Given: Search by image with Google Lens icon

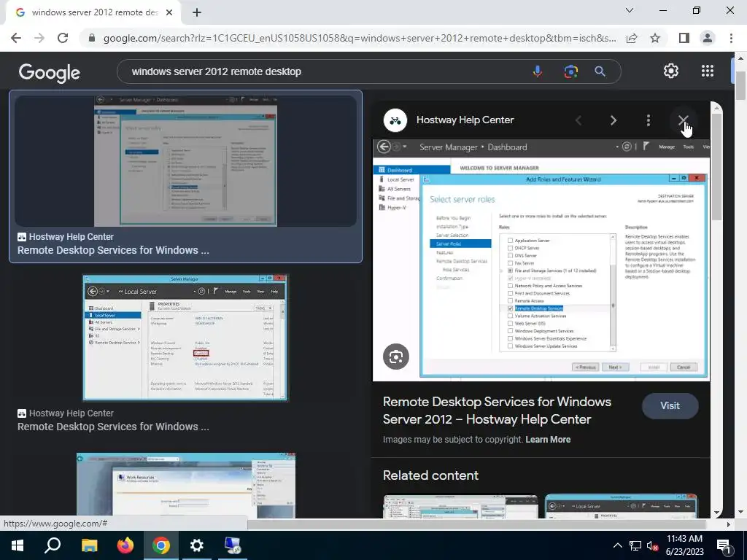Looking at the screenshot, I should (570, 71).
